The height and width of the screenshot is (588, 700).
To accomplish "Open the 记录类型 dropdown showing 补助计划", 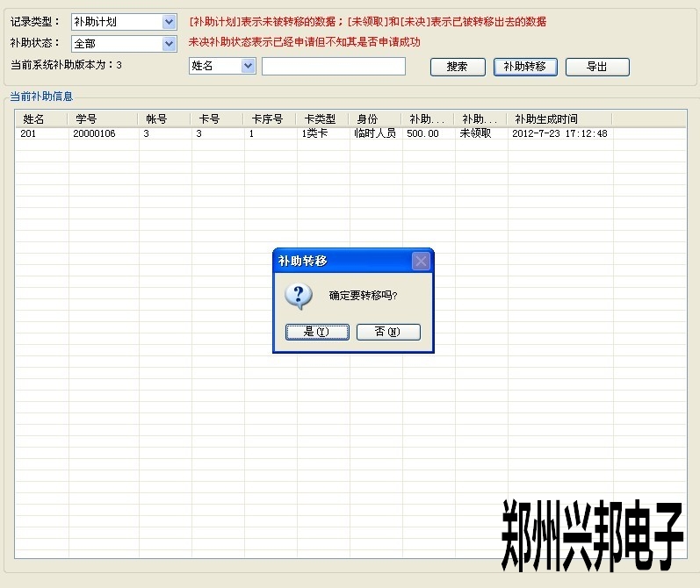I will point(124,22).
